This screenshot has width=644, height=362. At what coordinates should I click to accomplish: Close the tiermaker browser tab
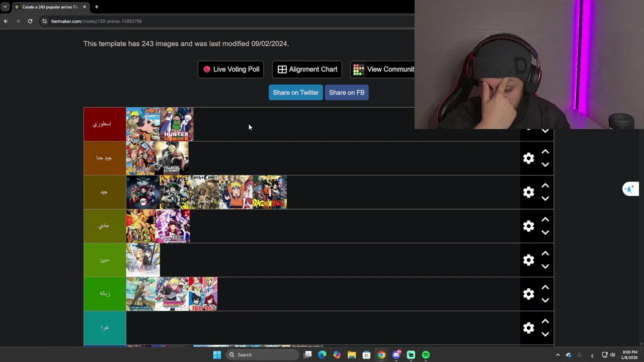tap(85, 7)
